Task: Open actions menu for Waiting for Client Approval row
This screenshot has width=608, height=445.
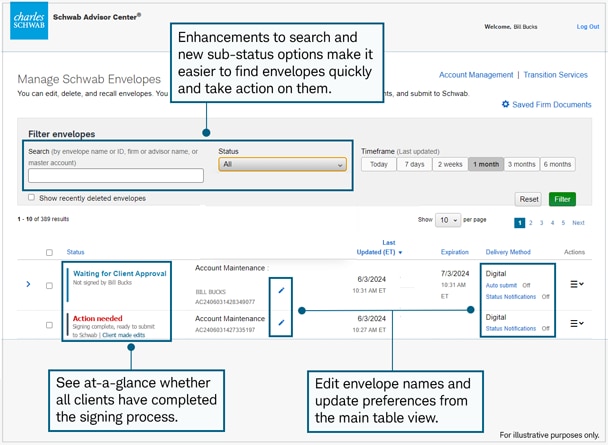Action: click(577, 284)
